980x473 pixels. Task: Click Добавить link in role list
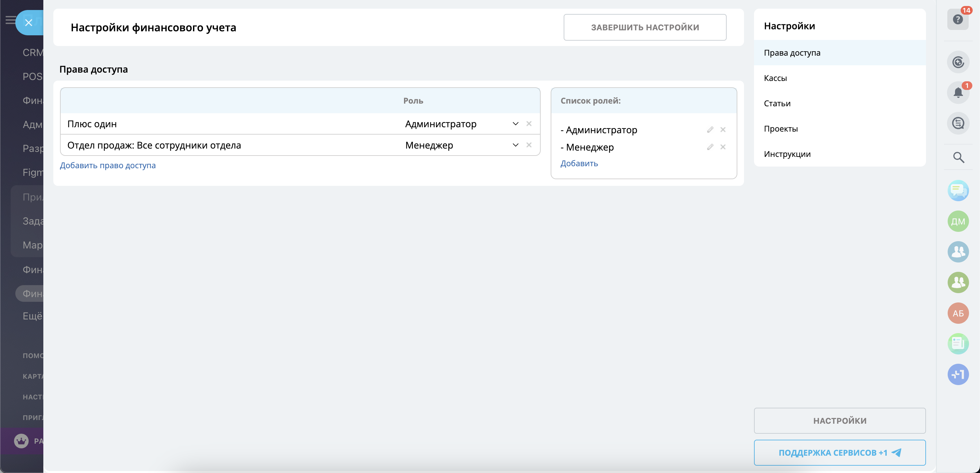tap(579, 163)
